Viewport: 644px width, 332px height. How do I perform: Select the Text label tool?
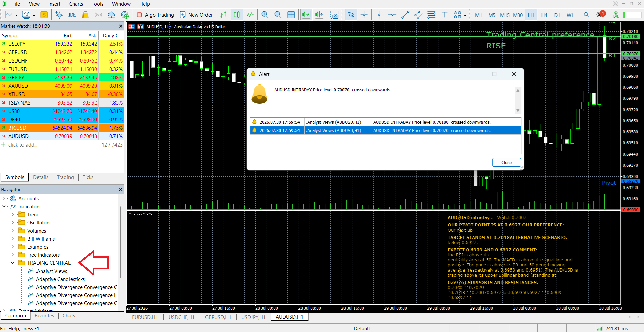point(445,15)
